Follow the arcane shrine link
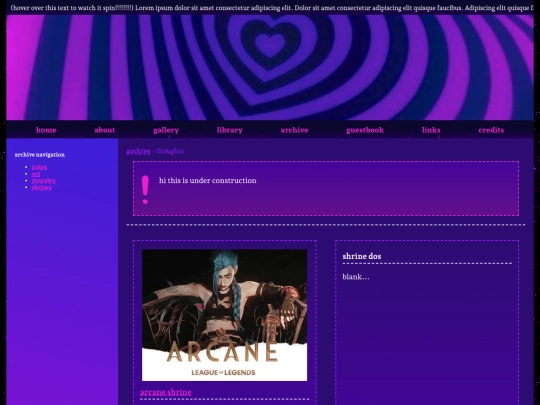Screen dimensions: 540x405 coord(166,393)
